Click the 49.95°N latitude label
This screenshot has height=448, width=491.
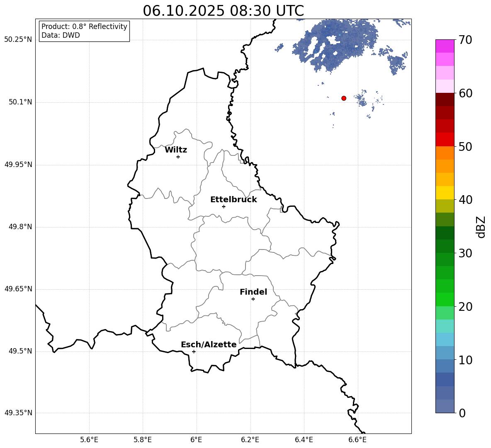tap(18, 165)
